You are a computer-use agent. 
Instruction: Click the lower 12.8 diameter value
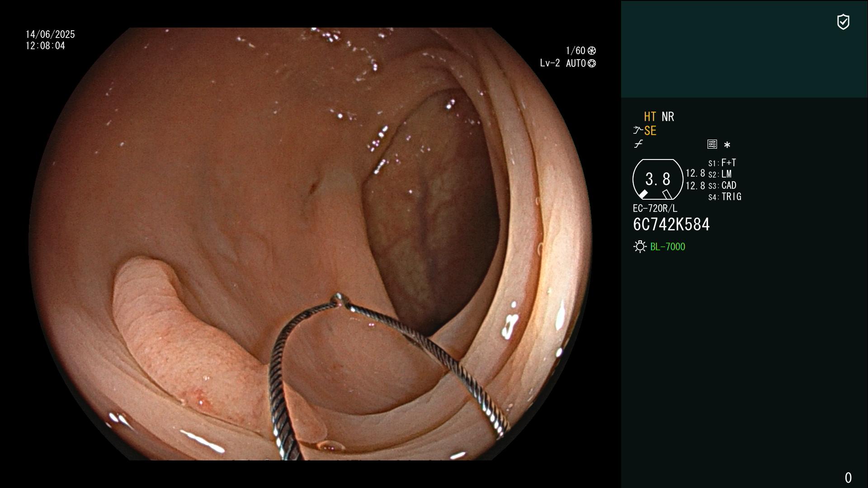[x=695, y=186]
